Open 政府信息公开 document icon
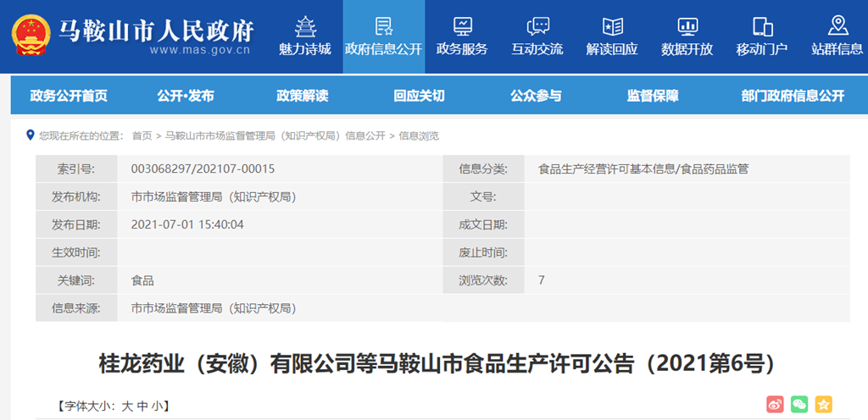Viewport: 868px width, 420px height. coord(383,26)
